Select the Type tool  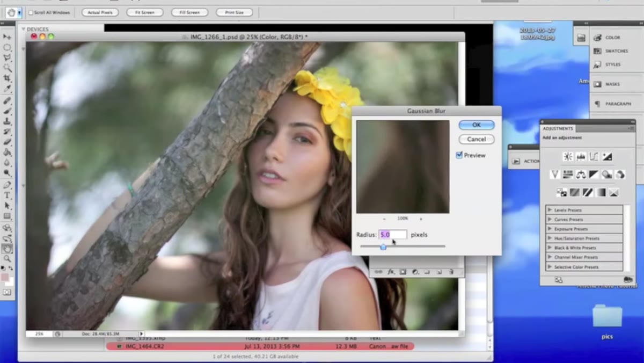[7, 195]
